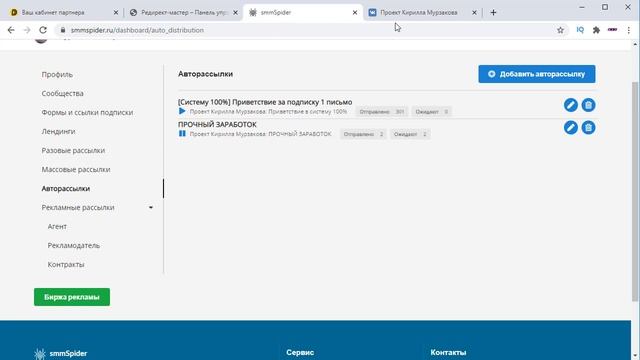The image size is (640, 360).
Task: Reload the current page
Action: pyautogui.click(x=43, y=30)
